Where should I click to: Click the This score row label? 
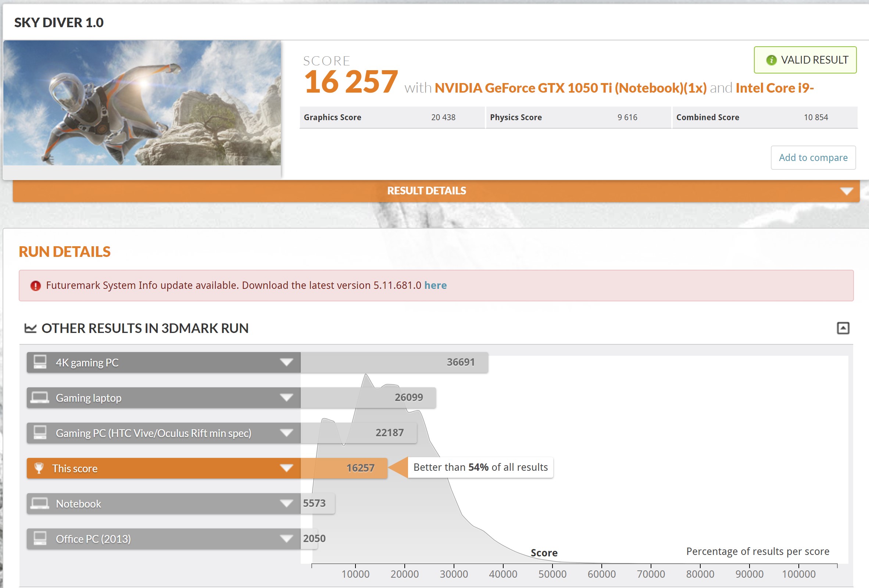[x=75, y=469]
